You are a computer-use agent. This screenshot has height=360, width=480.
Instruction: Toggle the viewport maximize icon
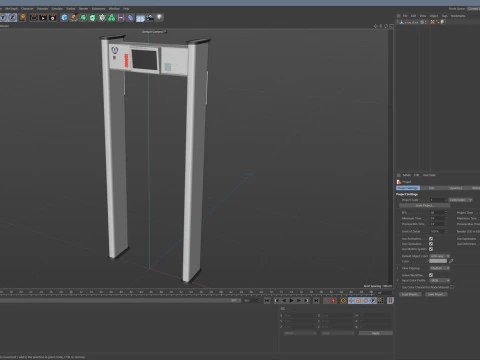click(391, 26)
